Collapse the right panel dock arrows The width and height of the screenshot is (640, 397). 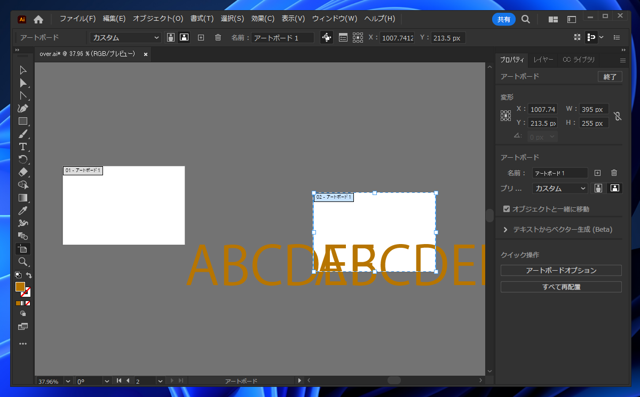(x=623, y=50)
